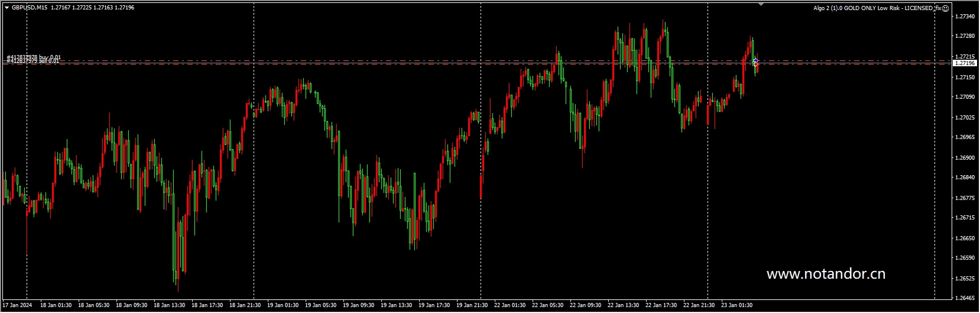Viewport: 980px width, 313px height.
Task: Click the 1.26650 price scale value
Action: click(965, 238)
